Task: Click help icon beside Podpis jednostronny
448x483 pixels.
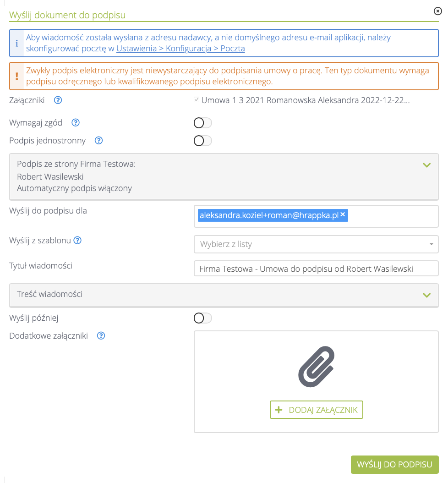Action: [98, 141]
